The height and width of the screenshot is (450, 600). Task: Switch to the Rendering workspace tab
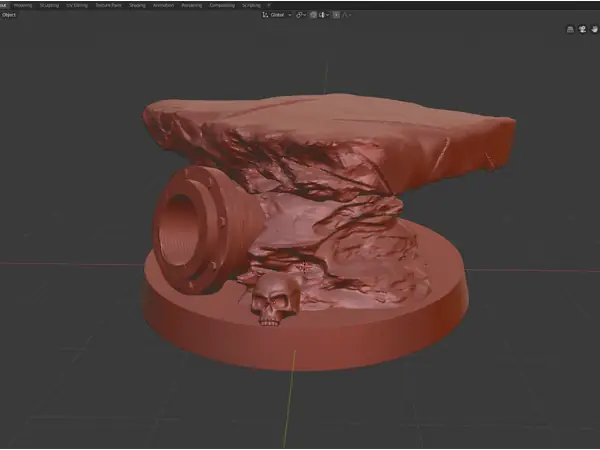click(x=191, y=5)
